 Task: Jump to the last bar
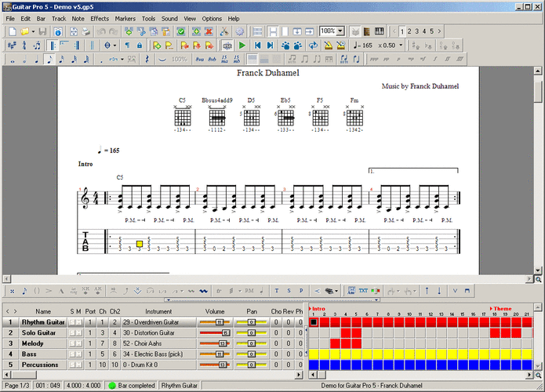(270, 45)
